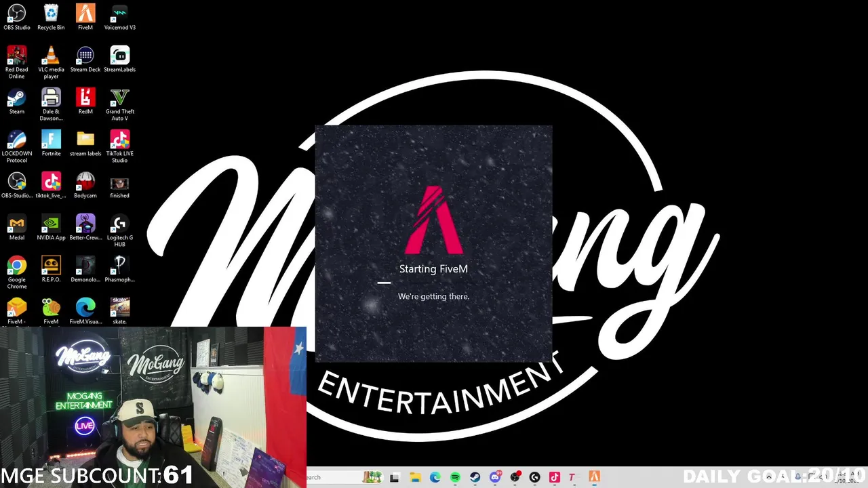The height and width of the screenshot is (488, 868).
Task: Open Spotify from the taskbar
Action: pyautogui.click(x=455, y=477)
